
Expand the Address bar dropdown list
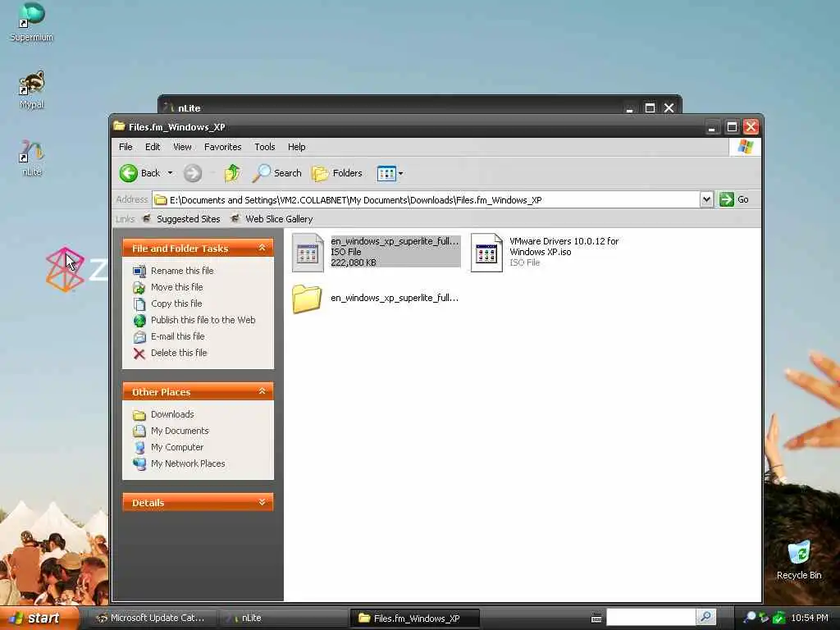pos(706,200)
